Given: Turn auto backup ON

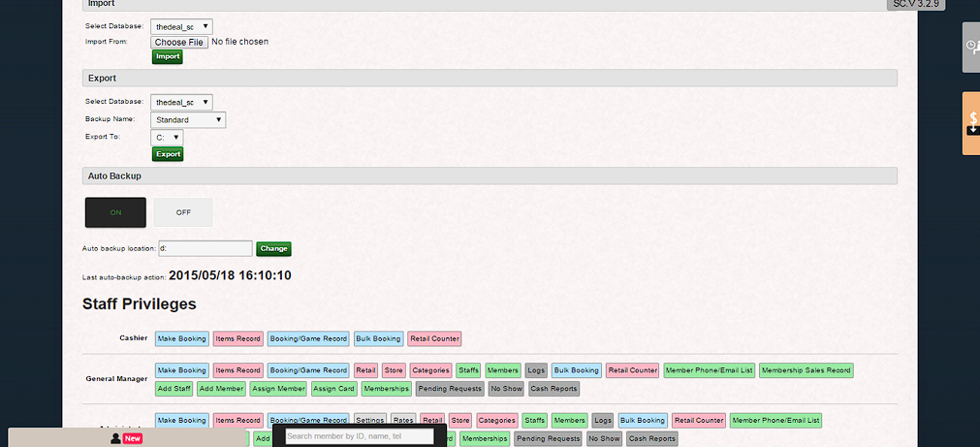Looking at the screenshot, I should 115,212.
